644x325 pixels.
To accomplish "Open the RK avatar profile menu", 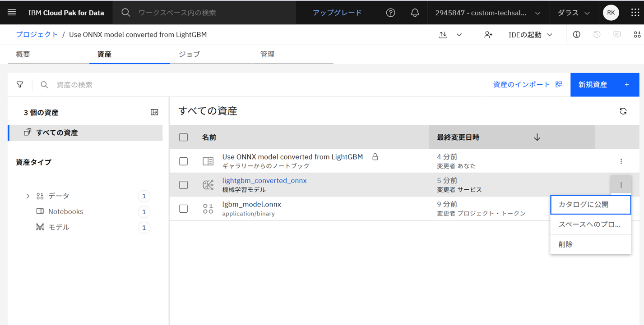I will [611, 12].
